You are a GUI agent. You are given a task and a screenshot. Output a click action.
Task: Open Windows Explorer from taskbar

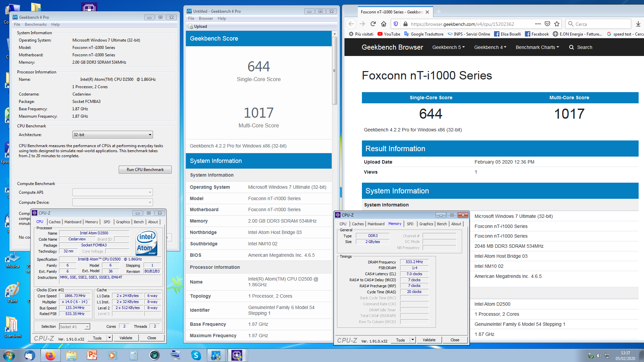pos(71,355)
